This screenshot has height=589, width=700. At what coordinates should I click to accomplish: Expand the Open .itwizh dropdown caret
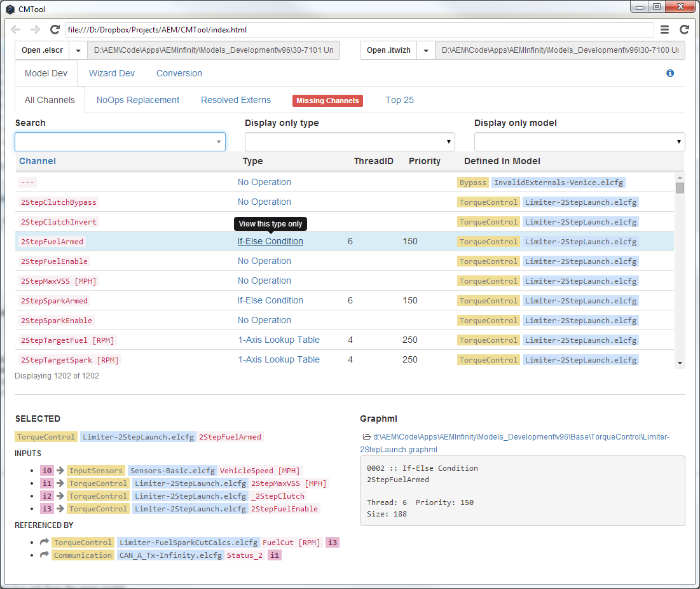425,50
